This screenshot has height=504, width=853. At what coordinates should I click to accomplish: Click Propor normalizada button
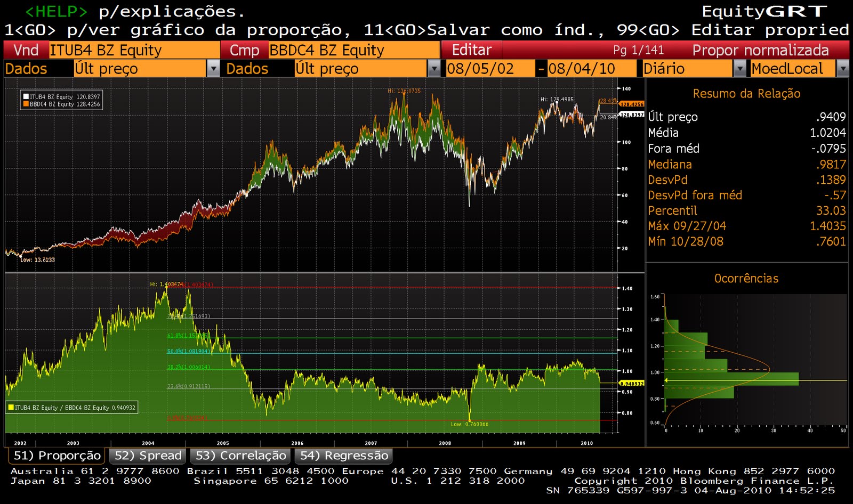click(760, 50)
